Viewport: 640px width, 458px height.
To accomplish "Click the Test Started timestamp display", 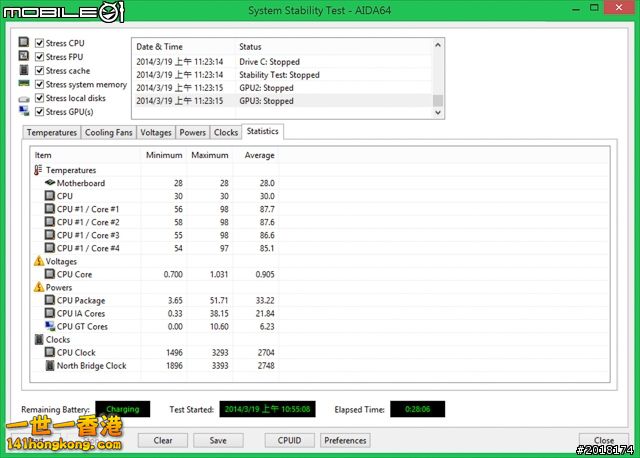I will pos(267,409).
